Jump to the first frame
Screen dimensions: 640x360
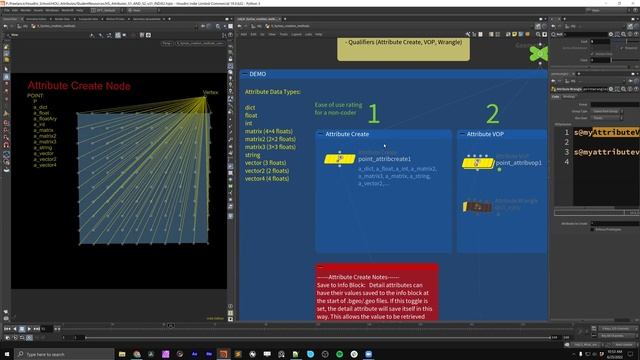[7, 329]
